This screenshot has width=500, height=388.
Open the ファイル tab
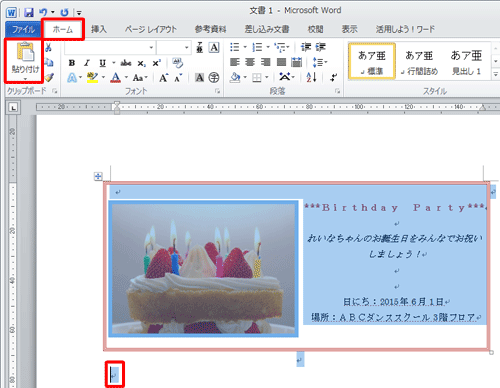(23, 29)
